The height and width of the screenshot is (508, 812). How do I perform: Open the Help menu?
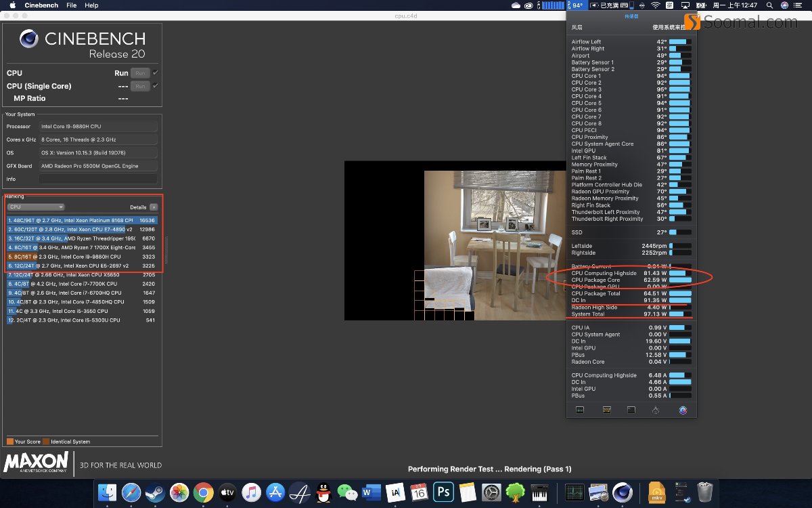click(91, 5)
